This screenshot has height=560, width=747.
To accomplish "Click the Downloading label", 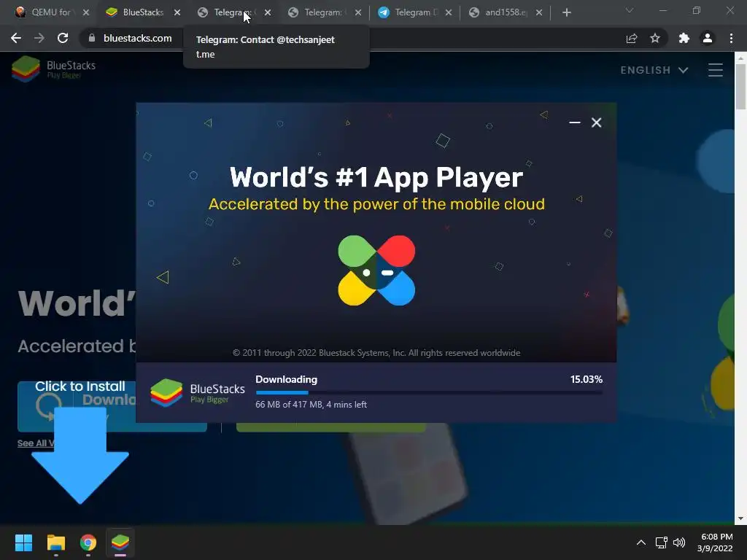I will (286, 379).
